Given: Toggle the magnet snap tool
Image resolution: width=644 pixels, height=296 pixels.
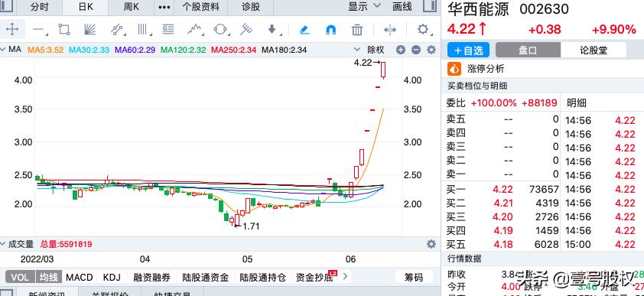Looking at the screenshot, I should tap(330, 30).
